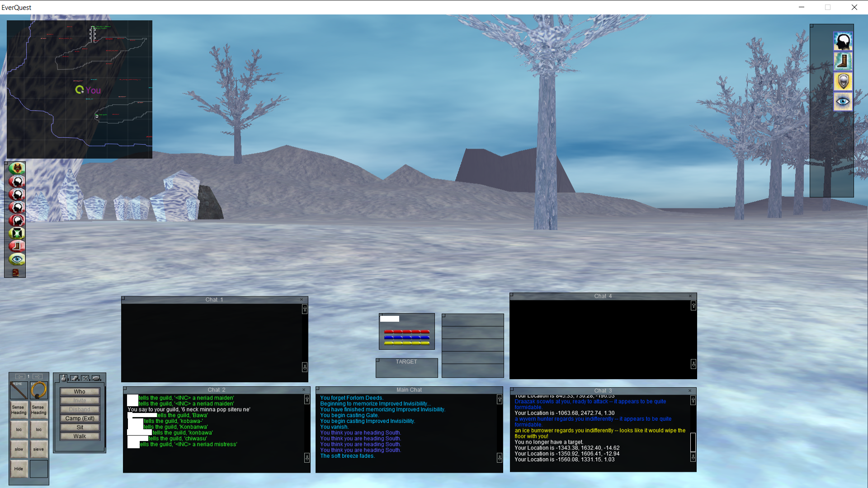Click the green cross spell gem
Image resolution: width=868 pixels, height=488 pixels.
click(17, 233)
